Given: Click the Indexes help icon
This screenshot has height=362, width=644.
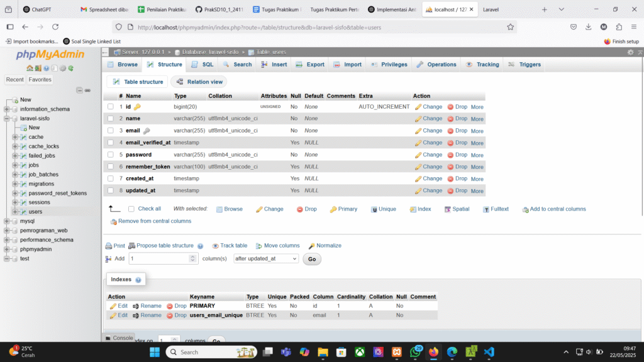Looking at the screenshot, I should point(138,280).
